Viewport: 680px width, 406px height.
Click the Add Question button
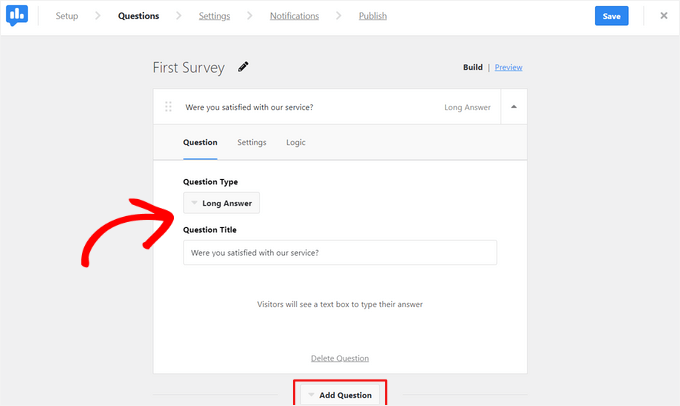(340, 395)
